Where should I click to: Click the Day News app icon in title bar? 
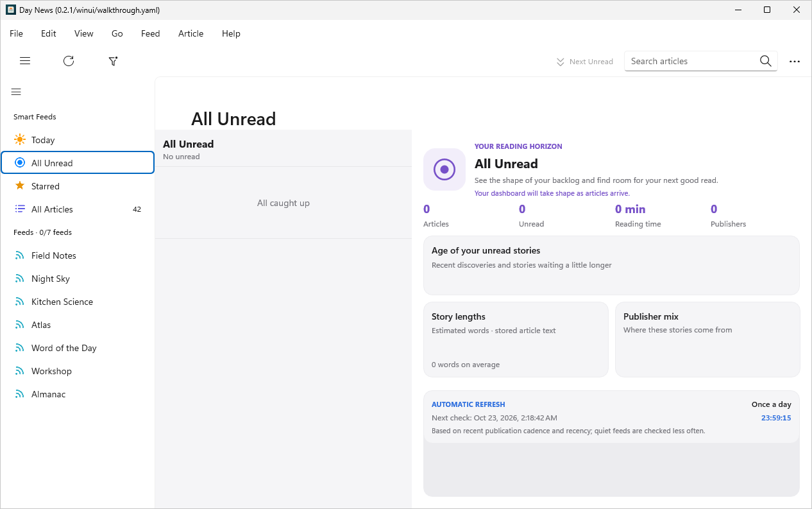[x=11, y=10]
